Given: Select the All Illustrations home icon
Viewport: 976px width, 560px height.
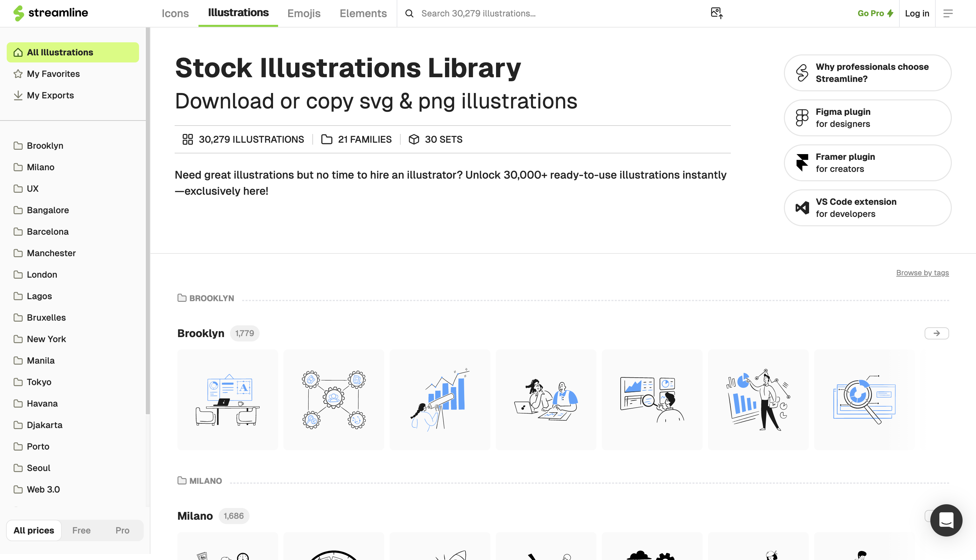Looking at the screenshot, I should click(18, 52).
